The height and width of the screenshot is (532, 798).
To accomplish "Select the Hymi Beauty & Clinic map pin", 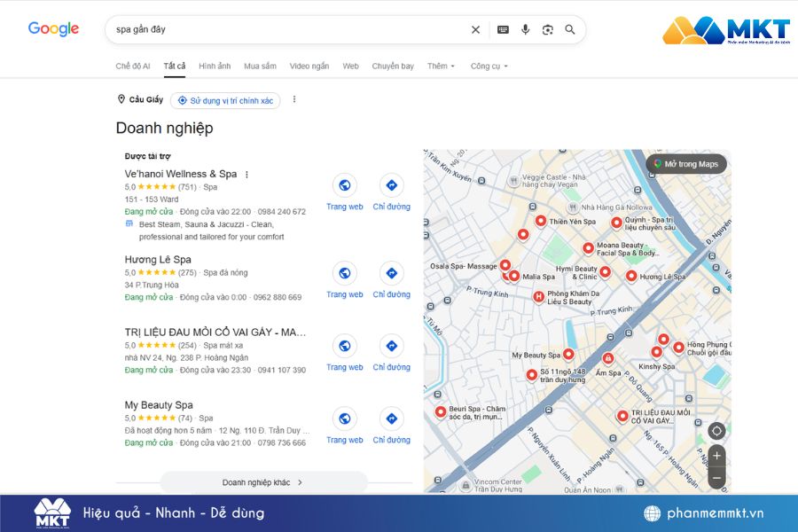I will click(605, 272).
